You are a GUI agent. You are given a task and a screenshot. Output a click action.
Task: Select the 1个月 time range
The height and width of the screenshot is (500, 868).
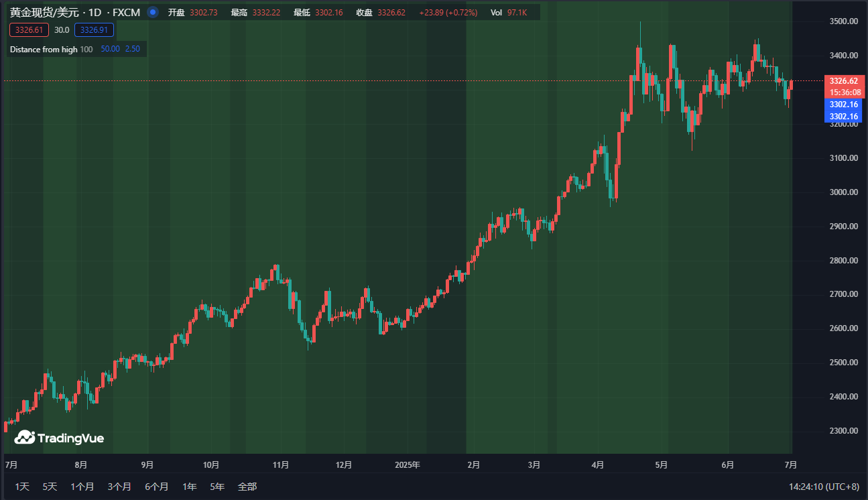[x=82, y=487]
